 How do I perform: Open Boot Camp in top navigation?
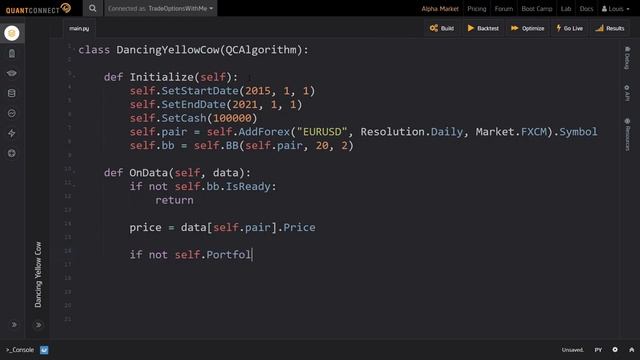point(537,9)
